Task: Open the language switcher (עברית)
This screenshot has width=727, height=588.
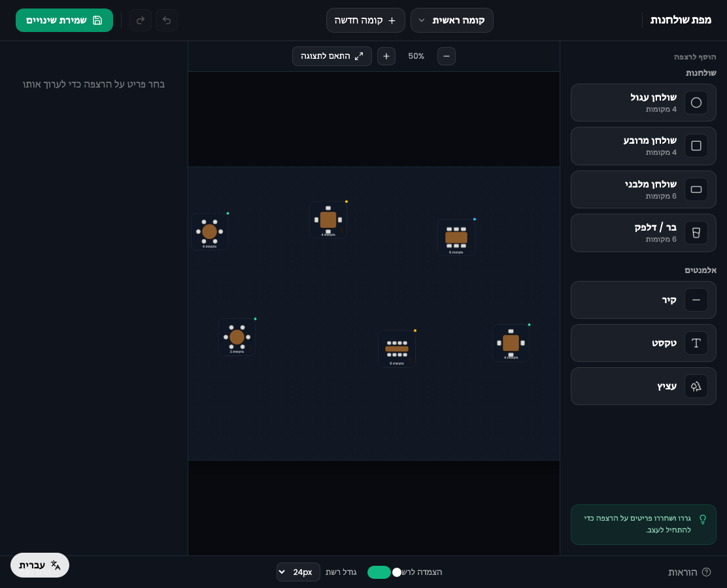Action: 40,565
